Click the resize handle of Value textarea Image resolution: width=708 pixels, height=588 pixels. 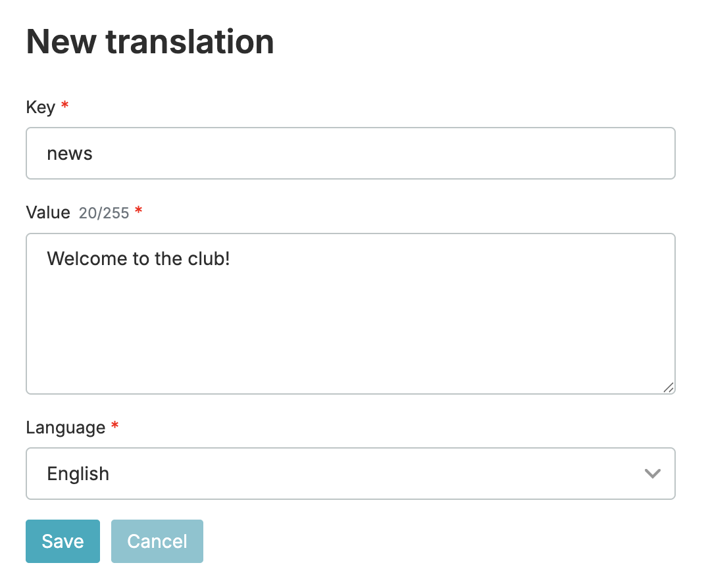tap(668, 387)
